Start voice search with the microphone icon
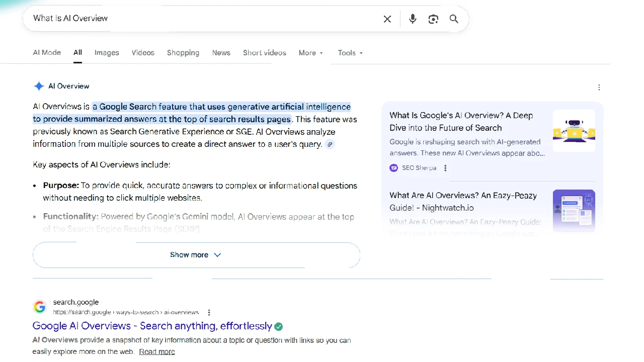This screenshot has height=362, width=644. [x=413, y=19]
